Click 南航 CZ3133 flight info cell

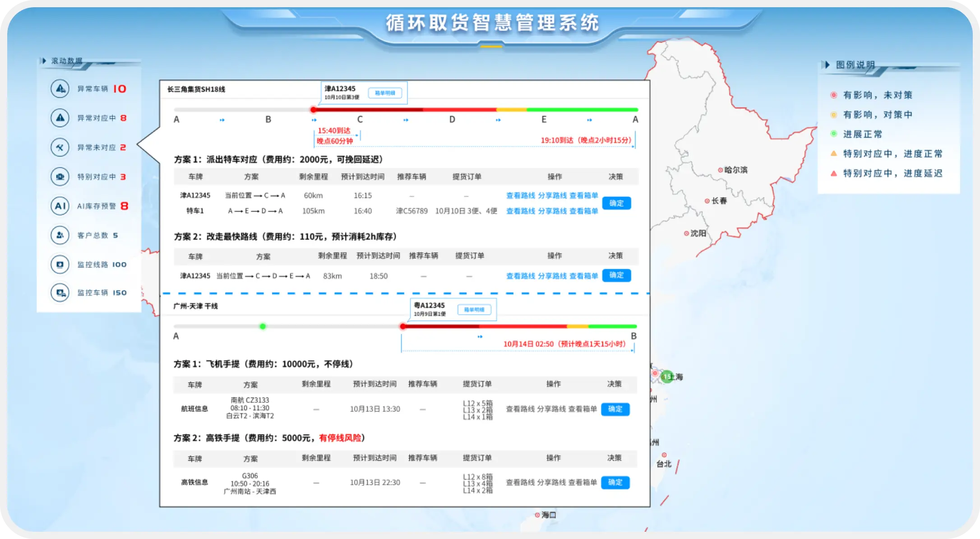[250, 408]
